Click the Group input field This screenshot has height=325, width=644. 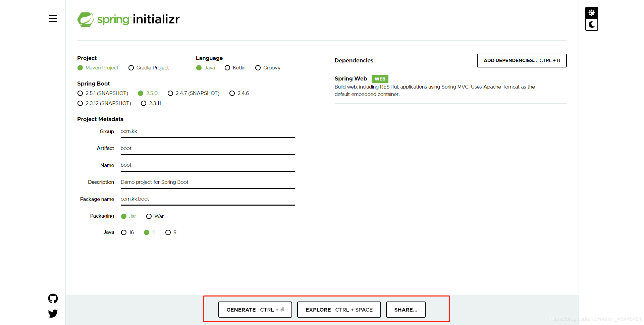tap(208, 131)
